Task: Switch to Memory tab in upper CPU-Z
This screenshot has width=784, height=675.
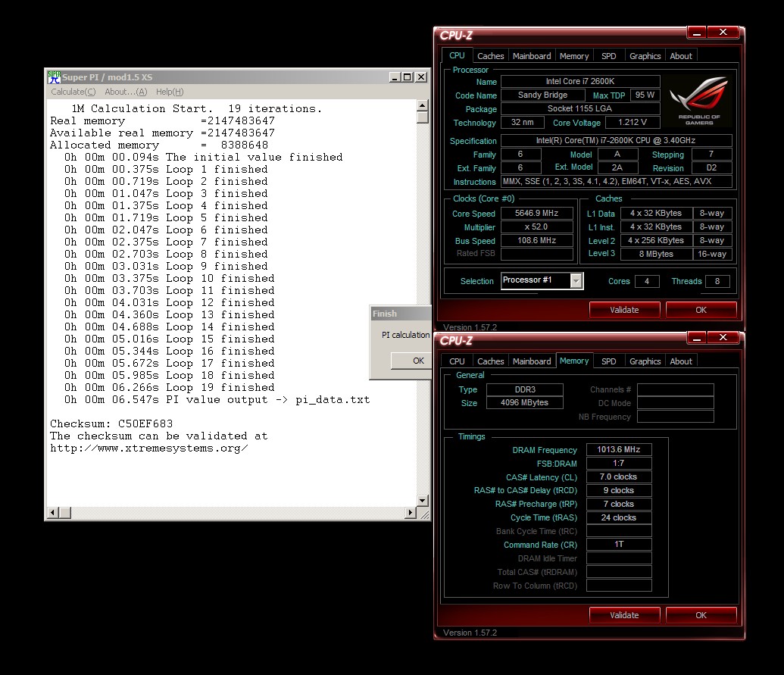Action: [x=574, y=56]
